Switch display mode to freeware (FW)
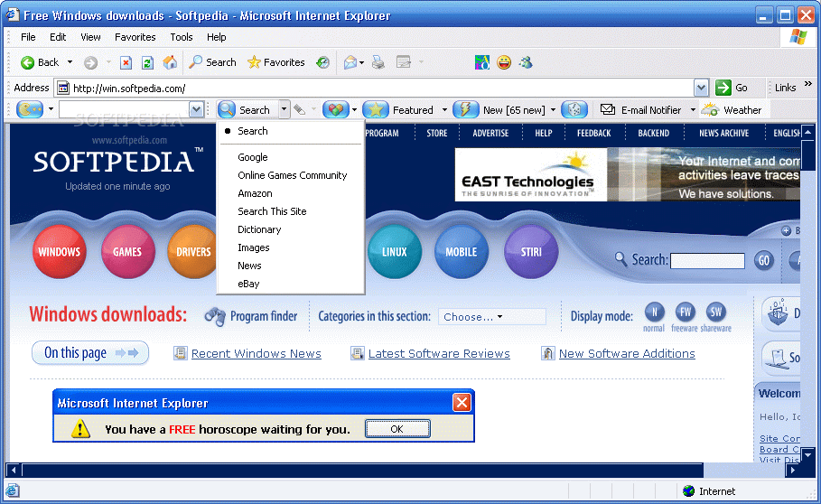Screen dimensions: 821x504 click(x=685, y=313)
